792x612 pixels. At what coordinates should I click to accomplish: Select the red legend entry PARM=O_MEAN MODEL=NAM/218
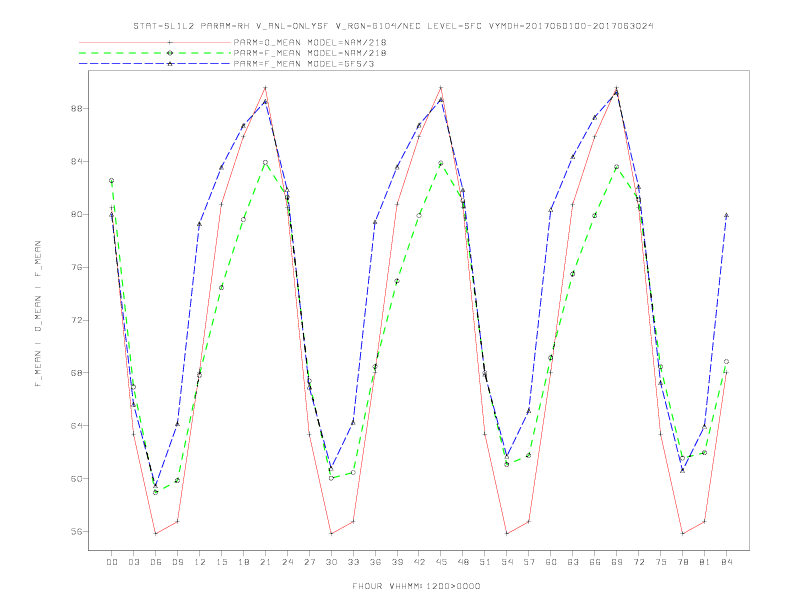[x=310, y=42]
